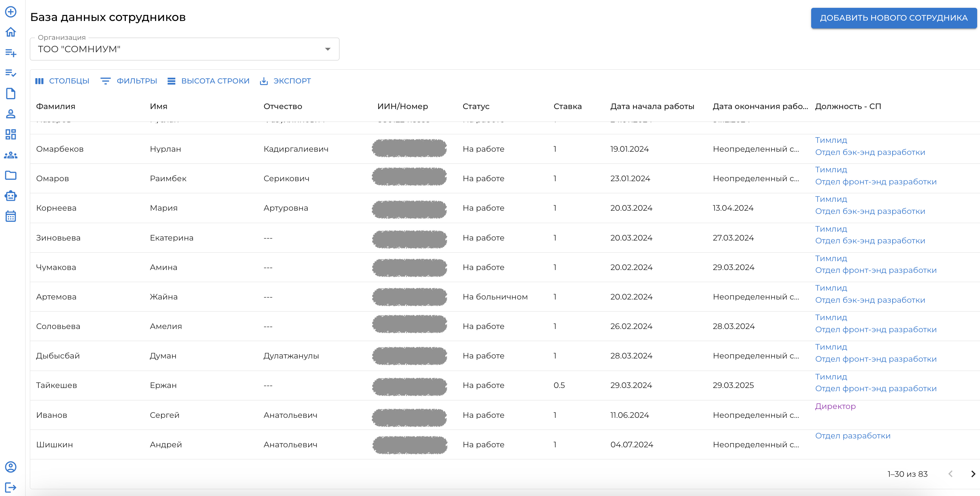Image resolution: width=980 pixels, height=496 pixels.
Task: Click the add-to-list icon in sidebar
Action: [11, 53]
